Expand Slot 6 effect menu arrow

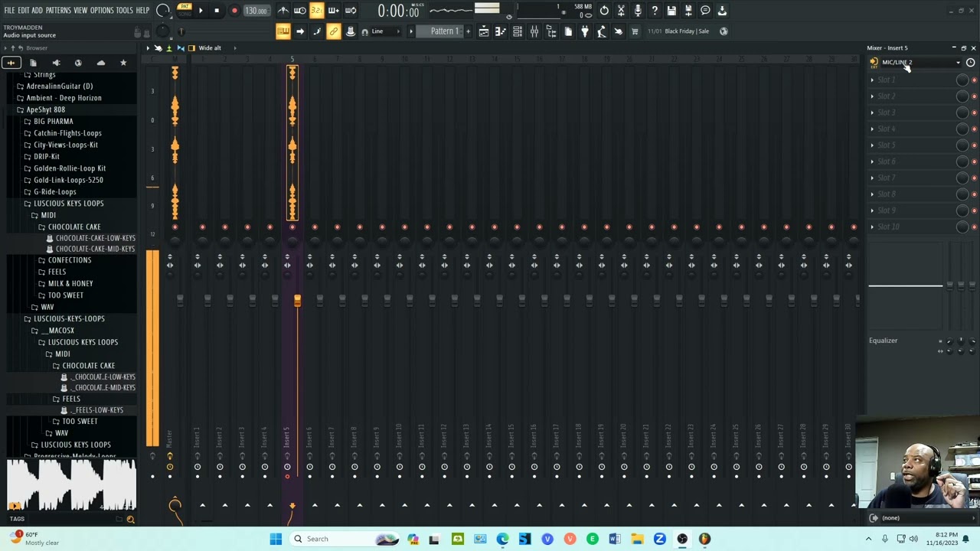[872, 161]
